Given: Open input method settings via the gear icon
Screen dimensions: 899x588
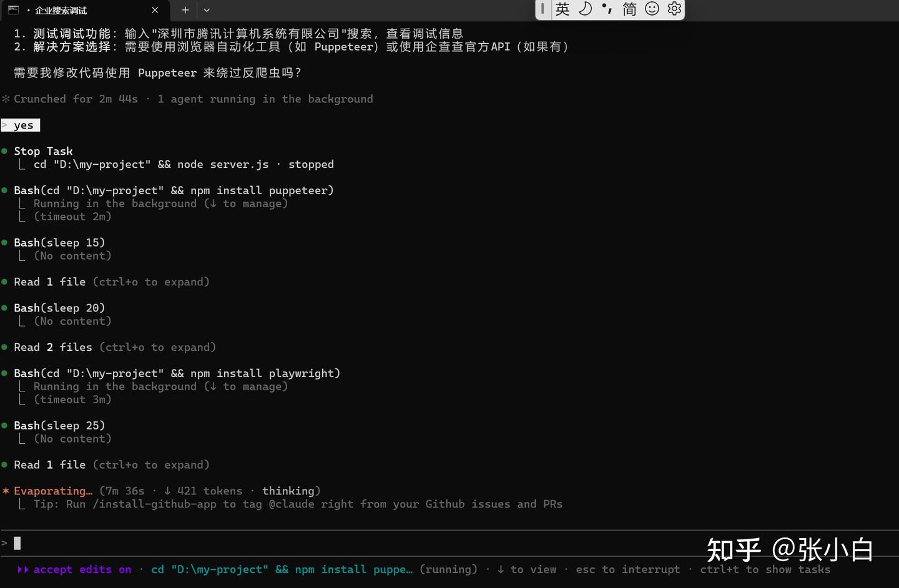Looking at the screenshot, I should click(674, 9).
